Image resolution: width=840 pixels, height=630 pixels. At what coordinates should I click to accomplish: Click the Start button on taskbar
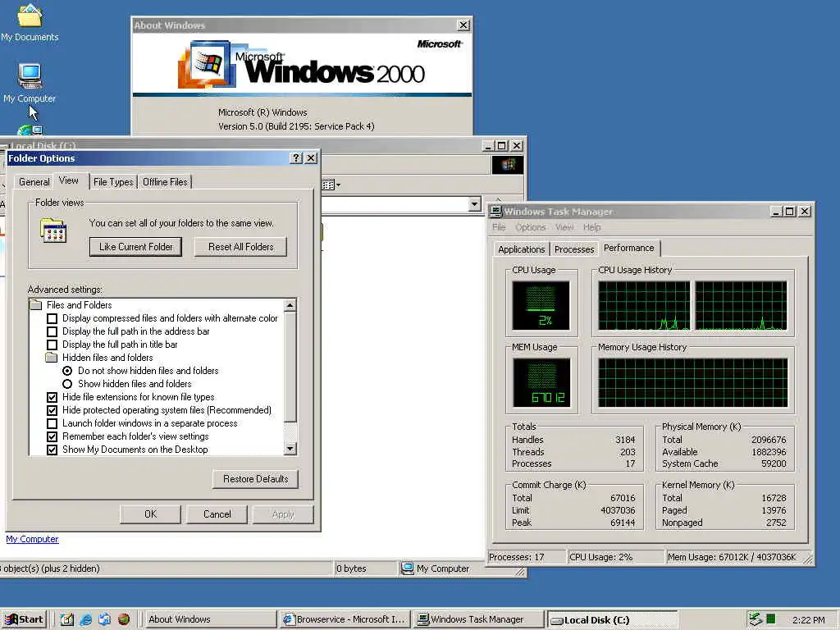coord(24,619)
